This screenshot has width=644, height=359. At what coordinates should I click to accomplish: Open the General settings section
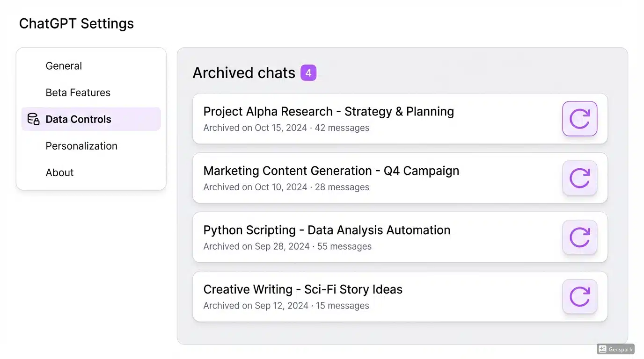(64, 65)
